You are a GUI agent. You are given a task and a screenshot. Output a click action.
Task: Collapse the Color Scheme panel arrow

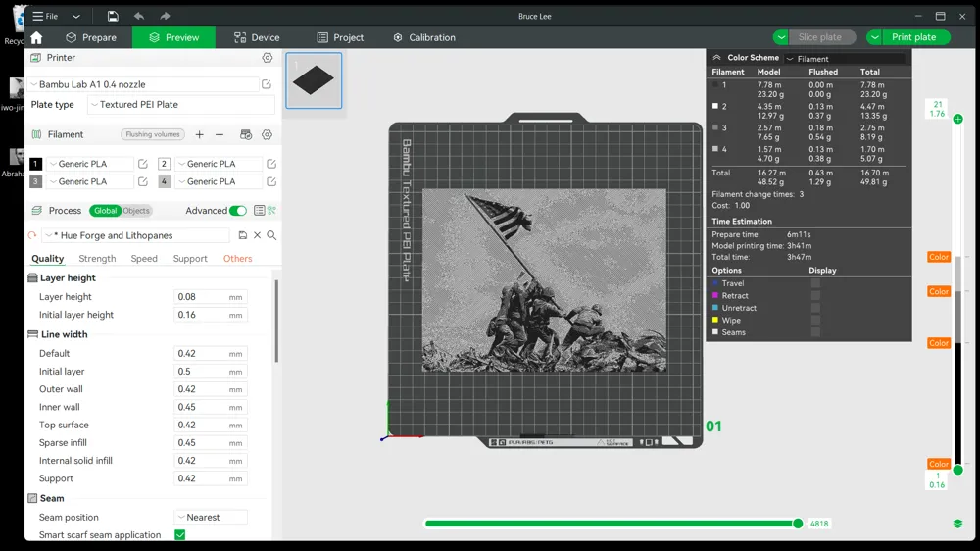[717, 58]
